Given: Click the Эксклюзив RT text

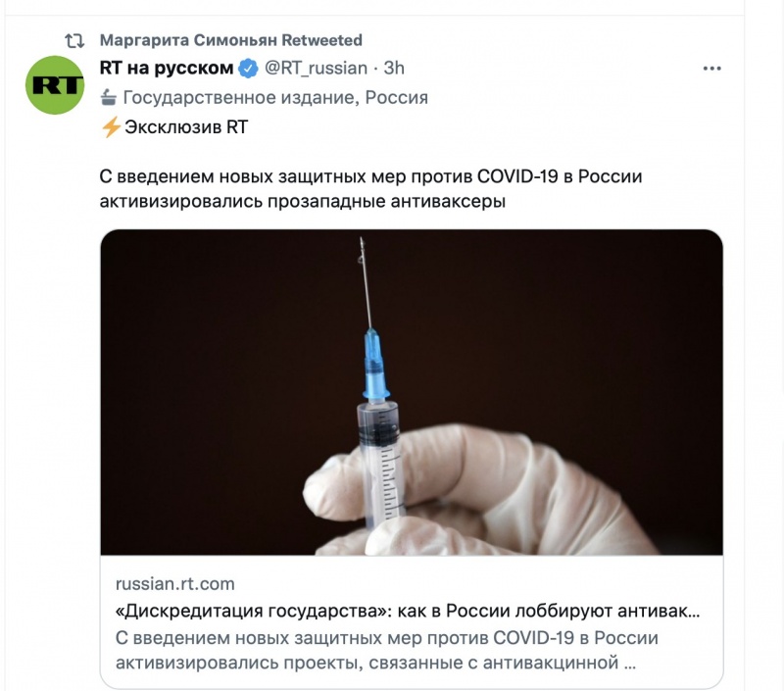Looking at the screenshot, I should click(186, 127).
